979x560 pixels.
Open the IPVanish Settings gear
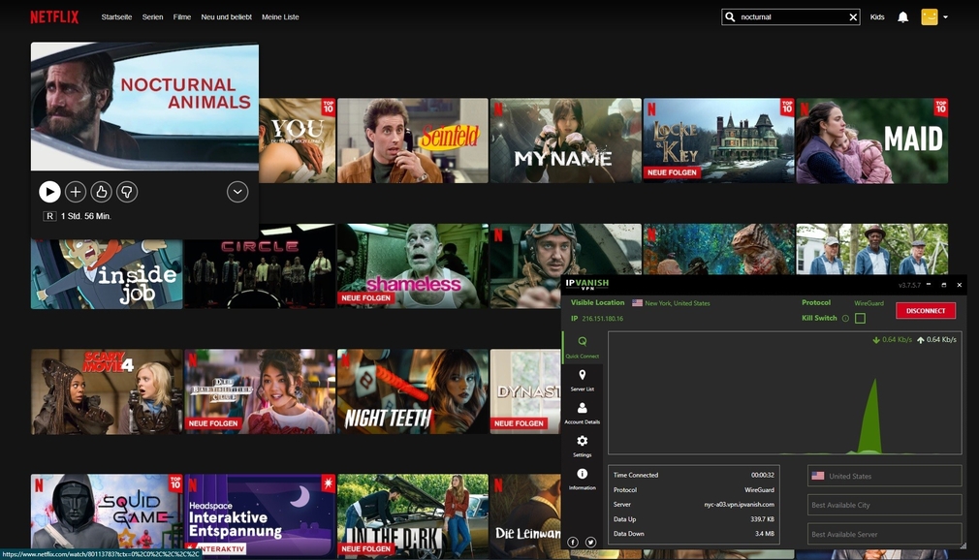click(x=582, y=446)
